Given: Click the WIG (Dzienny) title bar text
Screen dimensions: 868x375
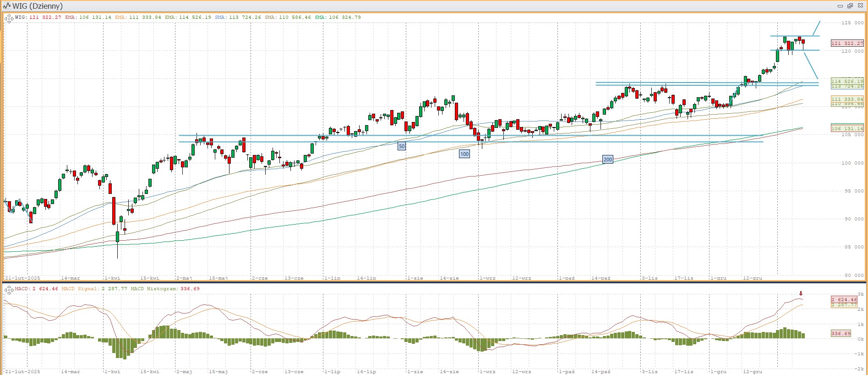Looking at the screenshot, I should 38,6.
